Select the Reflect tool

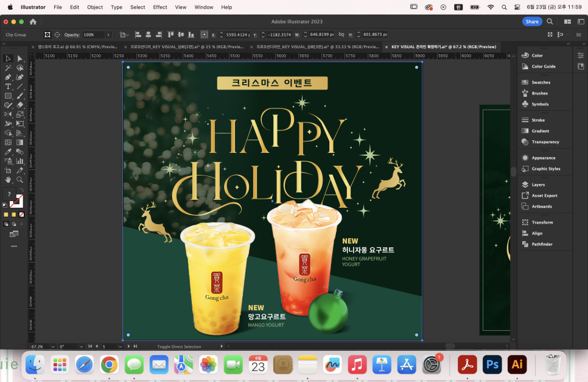(x=8, y=115)
